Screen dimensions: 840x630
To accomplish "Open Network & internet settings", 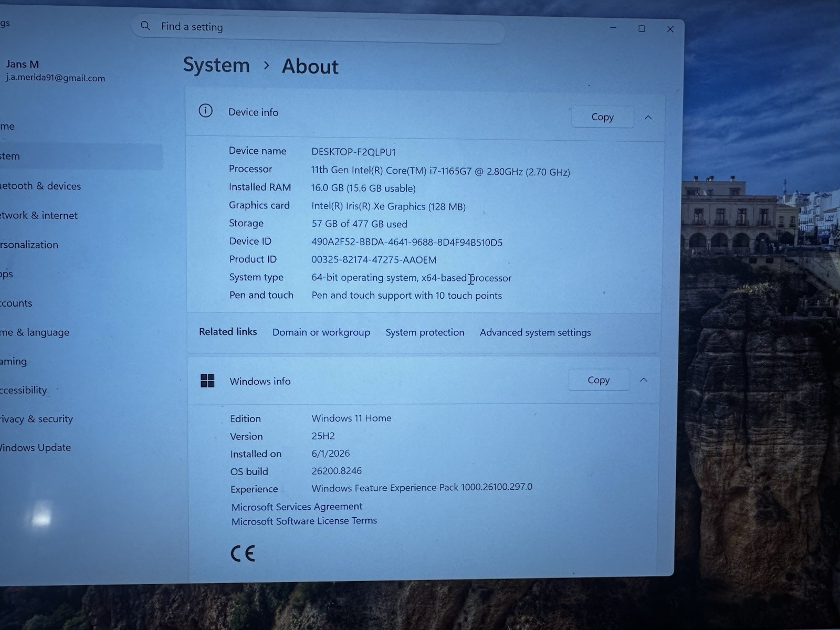I will click(x=39, y=215).
